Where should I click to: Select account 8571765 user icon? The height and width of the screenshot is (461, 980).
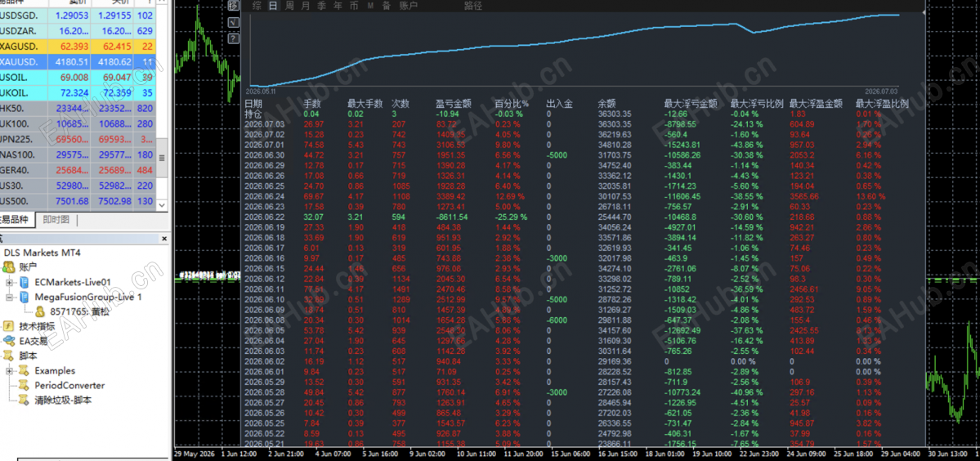39,311
